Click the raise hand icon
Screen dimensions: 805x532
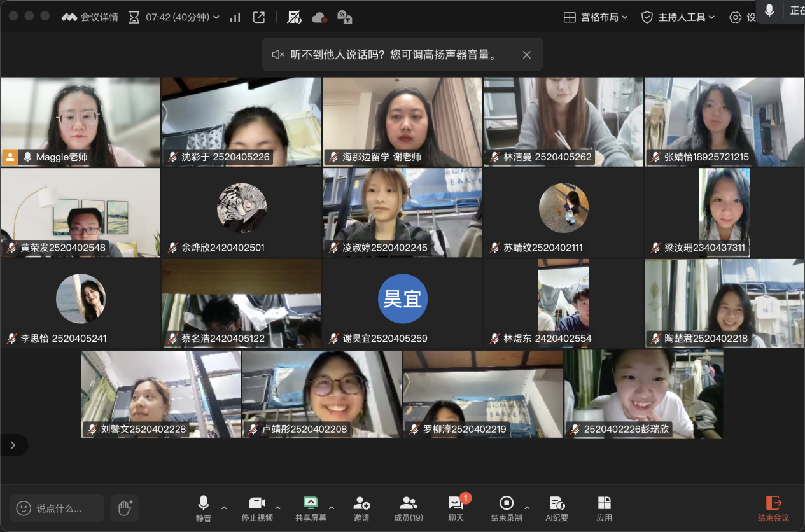click(x=125, y=508)
